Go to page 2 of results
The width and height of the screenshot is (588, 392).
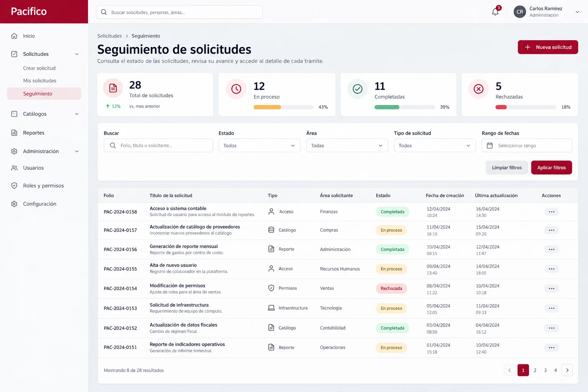click(x=535, y=370)
